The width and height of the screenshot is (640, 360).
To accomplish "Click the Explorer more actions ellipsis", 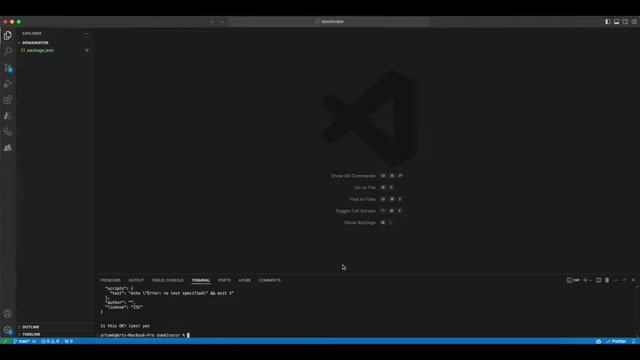I will click(x=86, y=33).
